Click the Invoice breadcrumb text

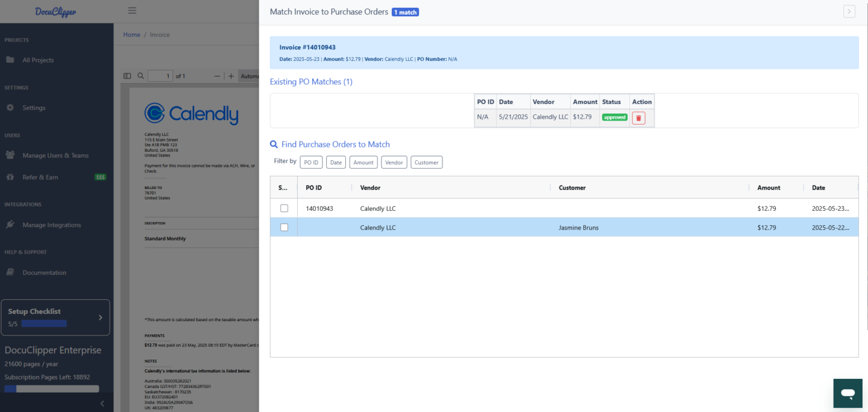tap(160, 34)
